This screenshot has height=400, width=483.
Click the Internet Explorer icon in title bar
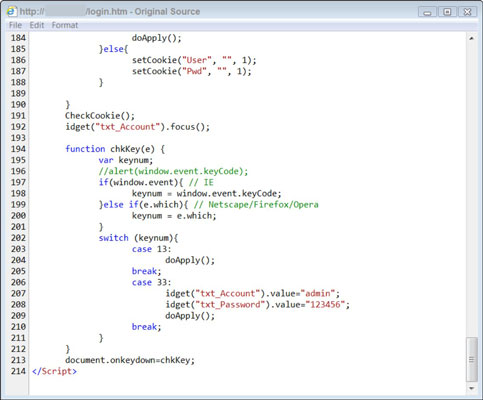[11, 12]
